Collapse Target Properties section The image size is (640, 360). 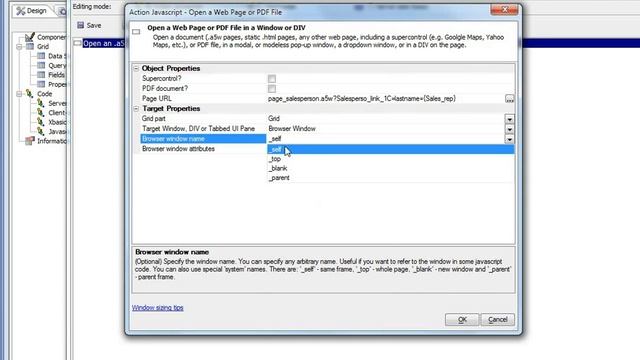pos(136,109)
